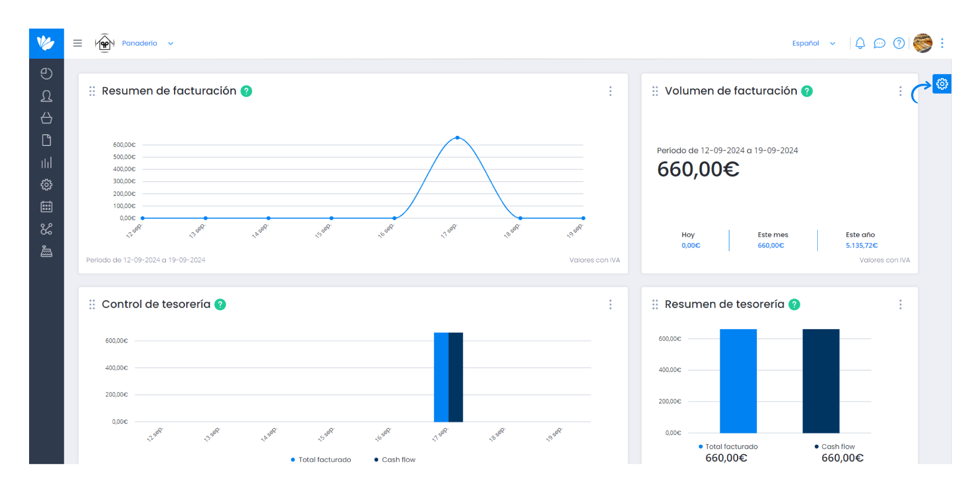Show help for Control de tesorería
Image resolution: width=980 pixels, height=492 pixels.
(220, 304)
